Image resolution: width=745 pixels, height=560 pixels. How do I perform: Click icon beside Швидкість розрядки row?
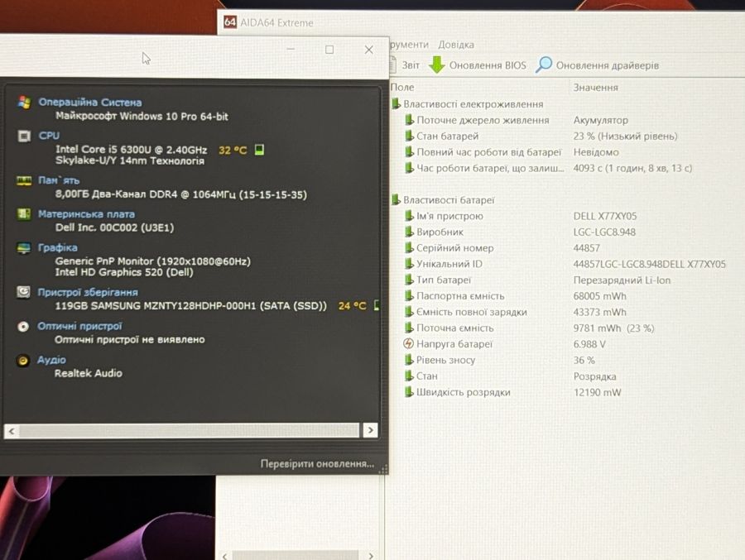point(409,392)
